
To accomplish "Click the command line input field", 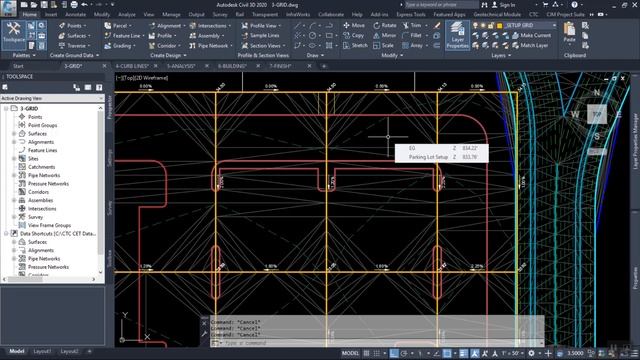I will pos(376,343).
